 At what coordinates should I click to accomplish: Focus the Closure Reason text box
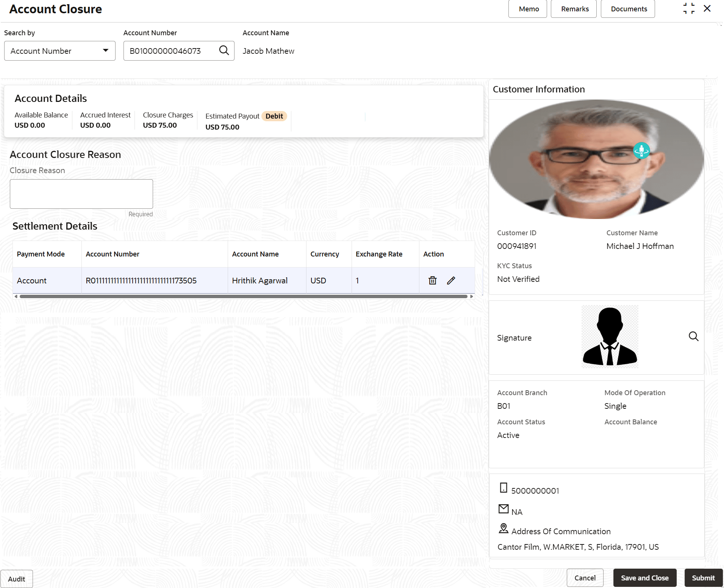(x=81, y=194)
